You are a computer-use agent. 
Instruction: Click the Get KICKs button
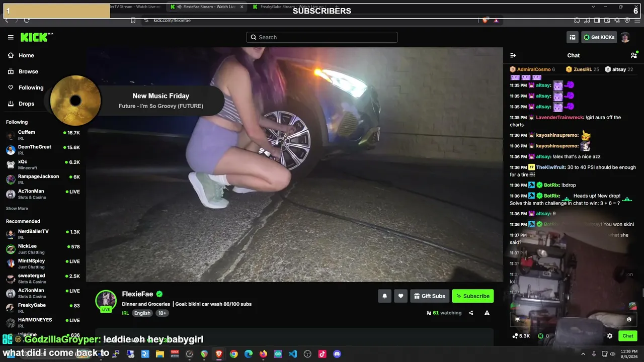[x=599, y=37]
